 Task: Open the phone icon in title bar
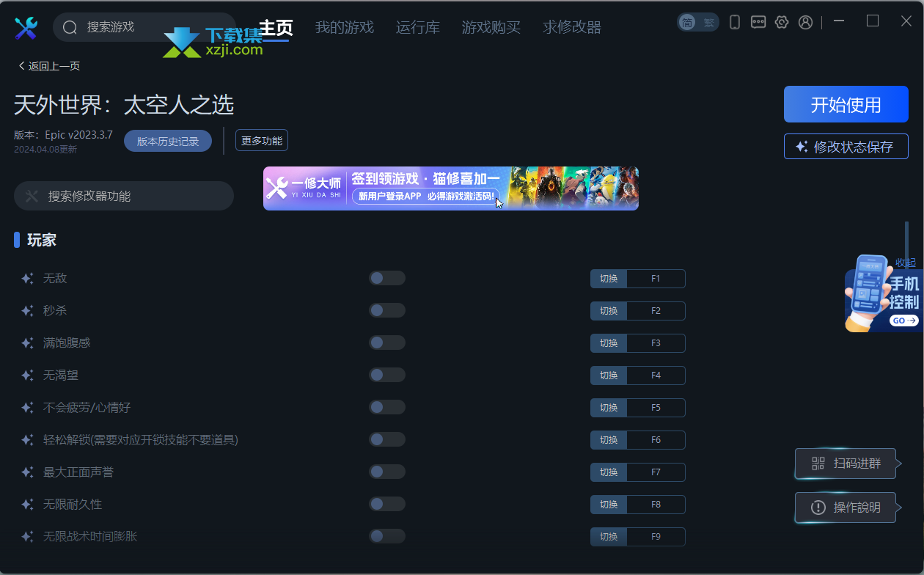(x=735, y=22)
